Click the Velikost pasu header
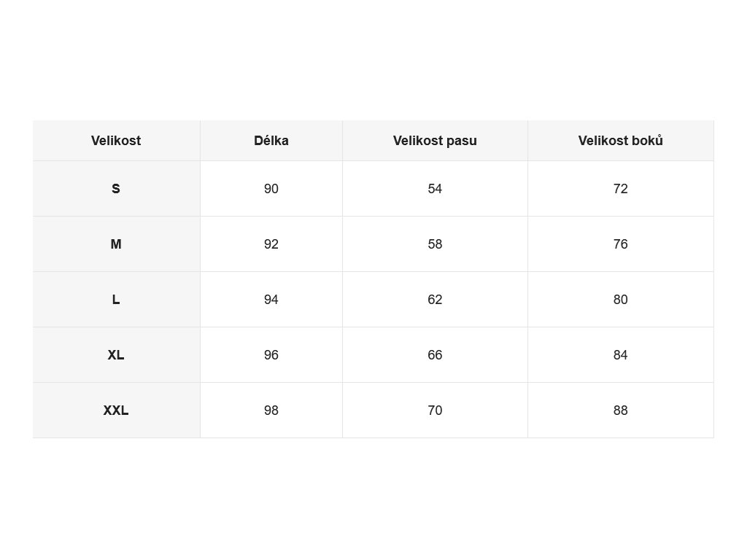 tap(435, 141)
